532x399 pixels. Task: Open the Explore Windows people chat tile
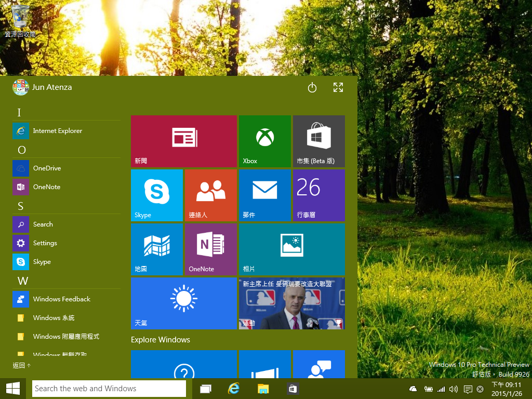click(x=319, y=364)
